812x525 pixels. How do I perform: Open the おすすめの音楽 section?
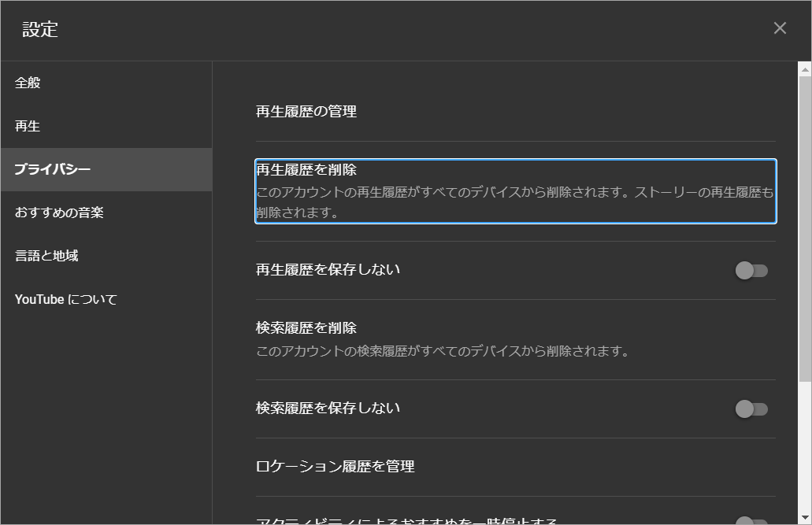click(106, 213)
